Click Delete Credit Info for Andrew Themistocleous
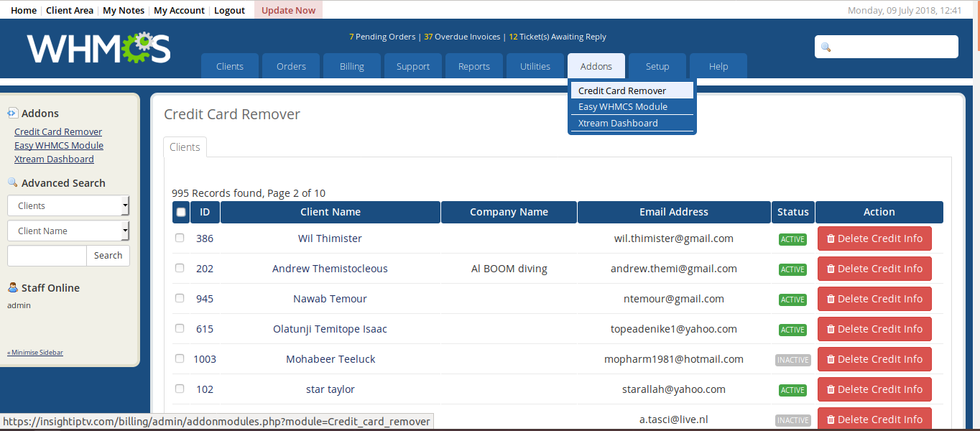Screen dimensions: 980x431 874,269
